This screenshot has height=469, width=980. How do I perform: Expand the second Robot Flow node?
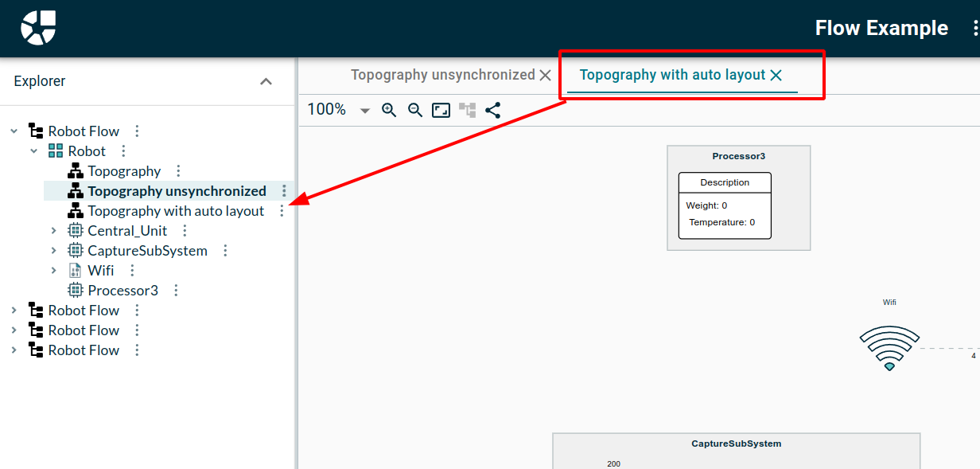click(14, 311)
